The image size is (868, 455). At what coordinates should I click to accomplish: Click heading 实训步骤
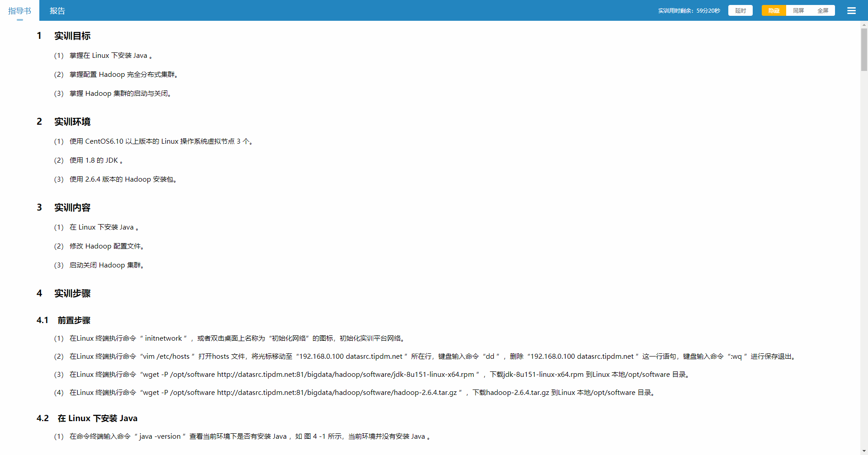point(72,293)
